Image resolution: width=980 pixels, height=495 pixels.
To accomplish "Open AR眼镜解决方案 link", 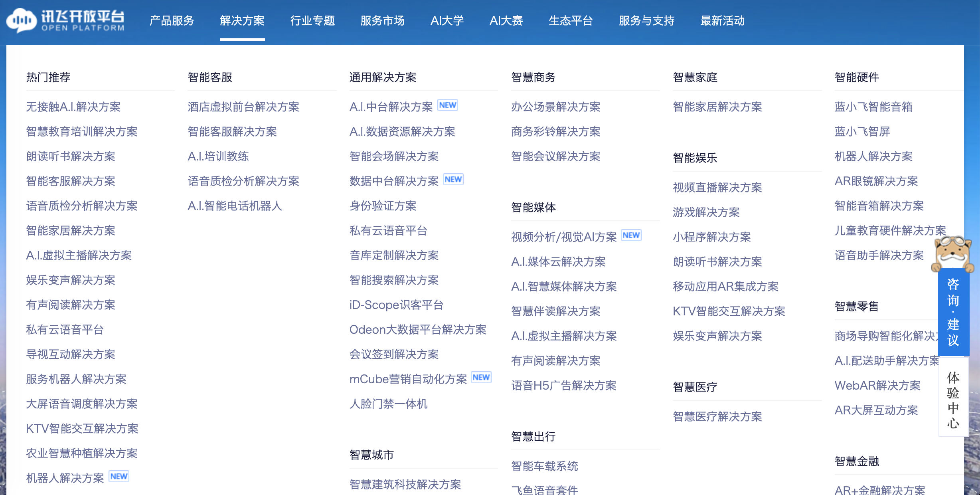I will pyautogui.click(x=877, y=181).
